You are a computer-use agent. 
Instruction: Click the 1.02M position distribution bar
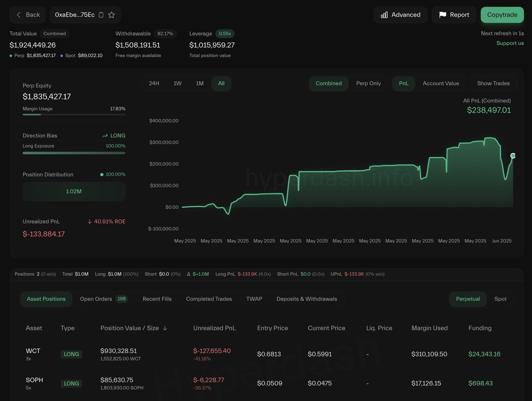click(x=74, y=192)
